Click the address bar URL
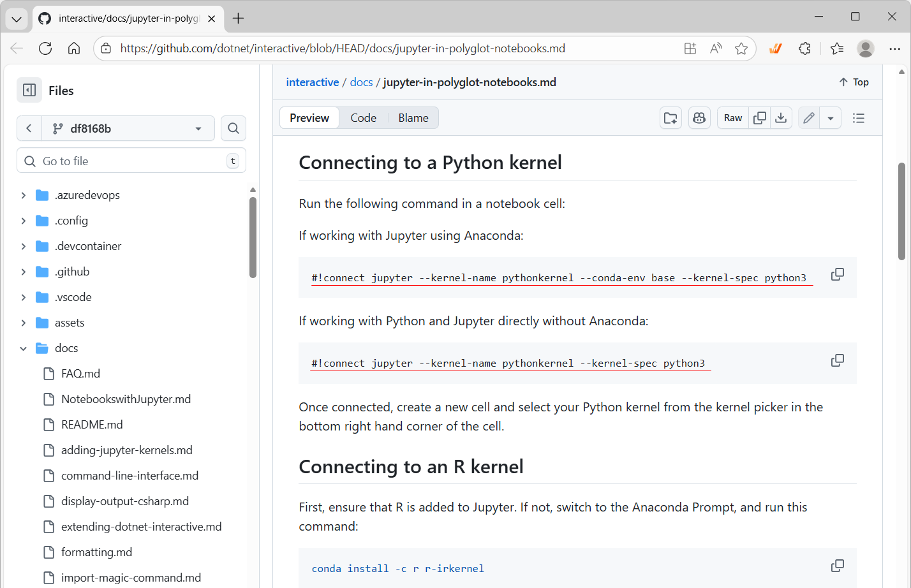This screenshot has width=911, height=588. coord(343,48)
